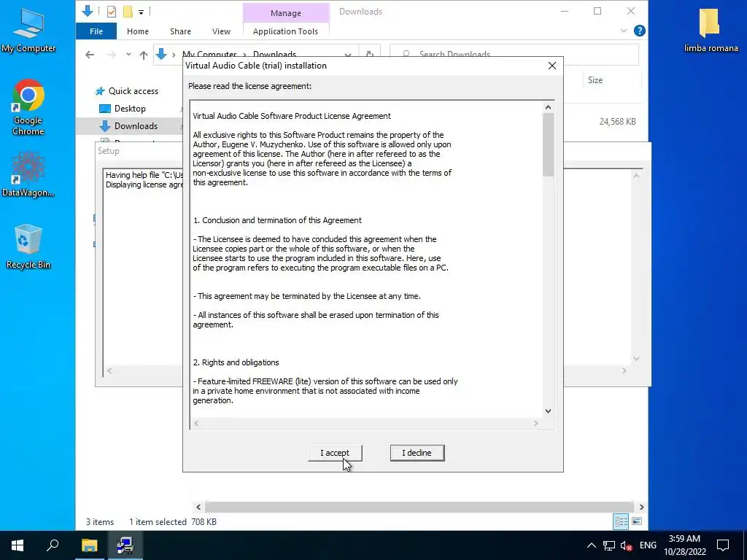Click the license vertical scrollbar thumb
This screenshot has width=747, height=560.
[548, 145]
